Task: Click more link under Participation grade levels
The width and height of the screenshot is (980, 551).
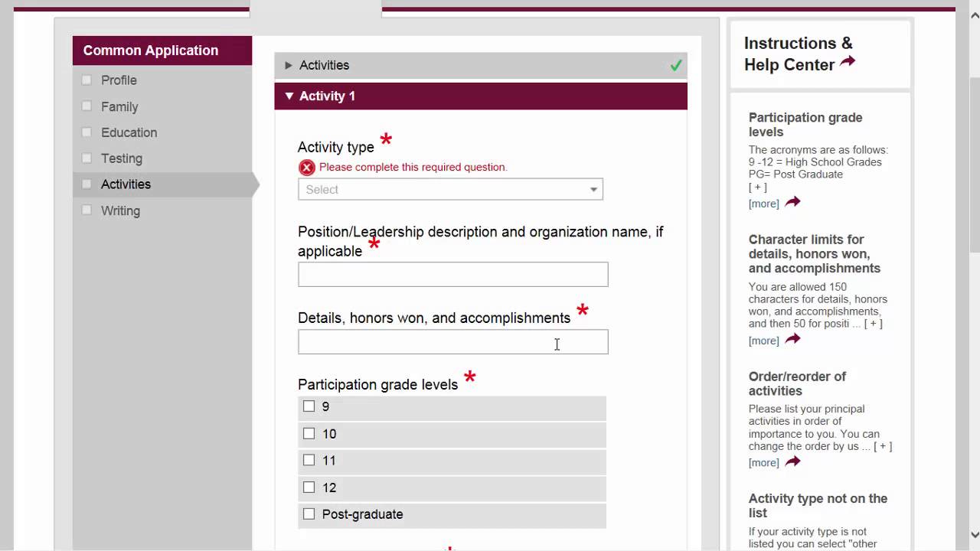Action: click(x=763, y=204)
